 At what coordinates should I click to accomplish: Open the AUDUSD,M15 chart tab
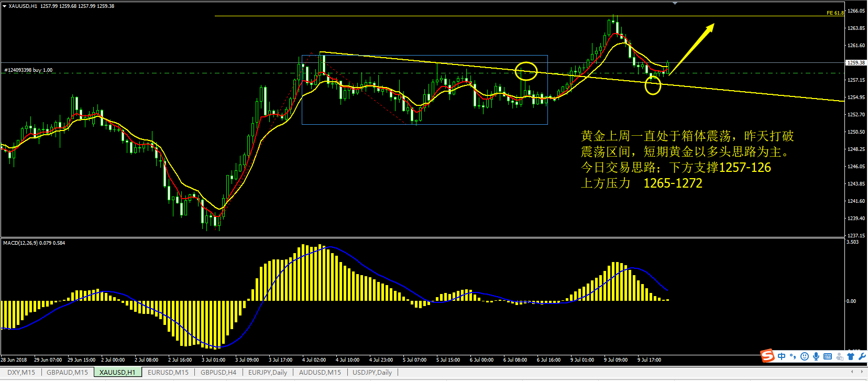point(320,373)
